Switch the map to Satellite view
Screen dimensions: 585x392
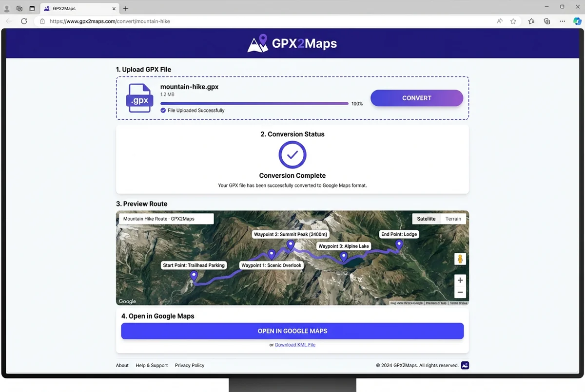click(426, 219)
